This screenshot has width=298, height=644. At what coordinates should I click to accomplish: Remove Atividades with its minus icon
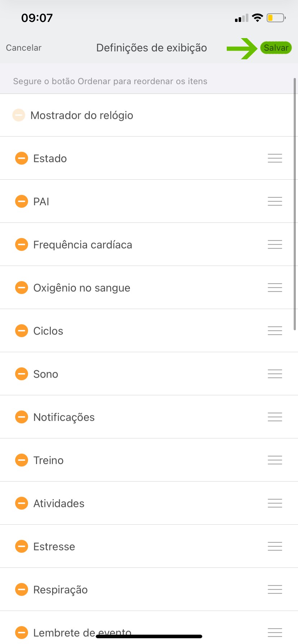pyautogui.click(x=22, y=503)
